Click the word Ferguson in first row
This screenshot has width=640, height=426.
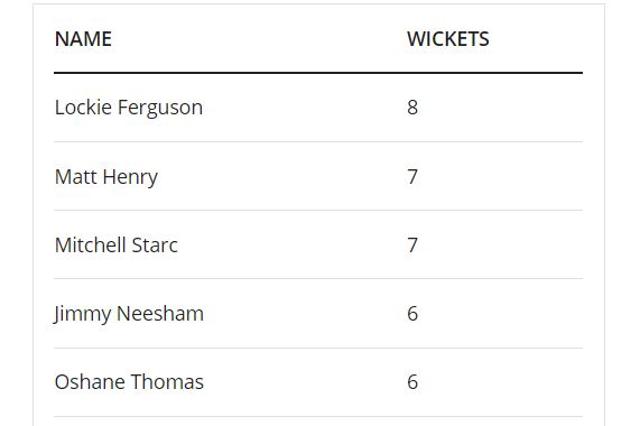click(160, 109)
